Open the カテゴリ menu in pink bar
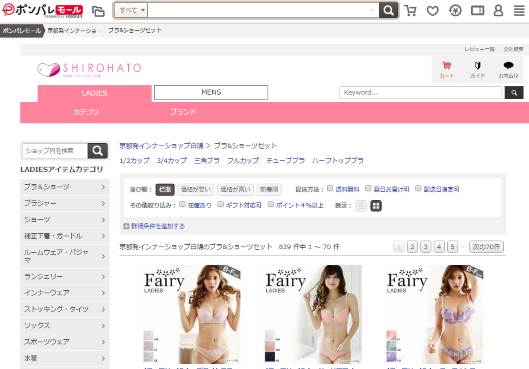Viewport: 529px width, 369px height. click(x=86, y=112)
